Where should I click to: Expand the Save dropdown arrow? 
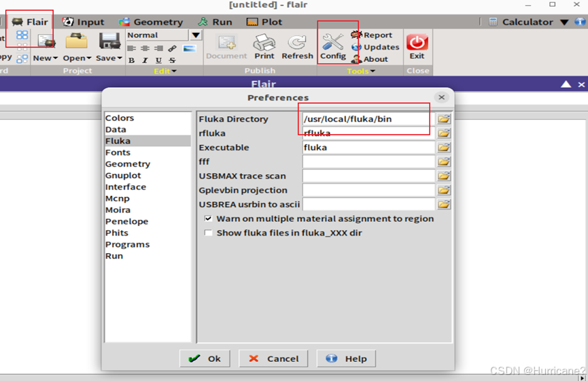point(120,59)
